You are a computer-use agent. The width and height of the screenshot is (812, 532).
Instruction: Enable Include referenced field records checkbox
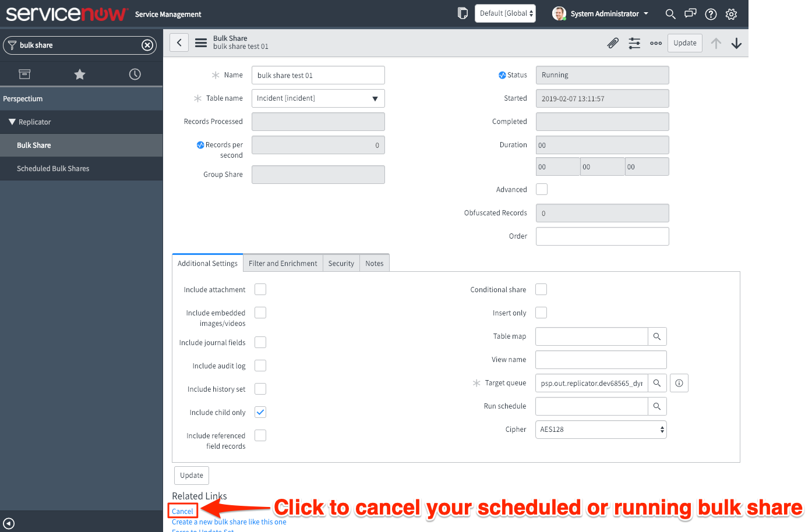(260, 435)
